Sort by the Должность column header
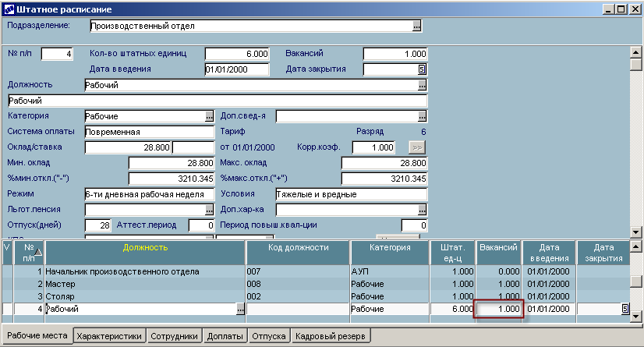 (x=145, y=253)
